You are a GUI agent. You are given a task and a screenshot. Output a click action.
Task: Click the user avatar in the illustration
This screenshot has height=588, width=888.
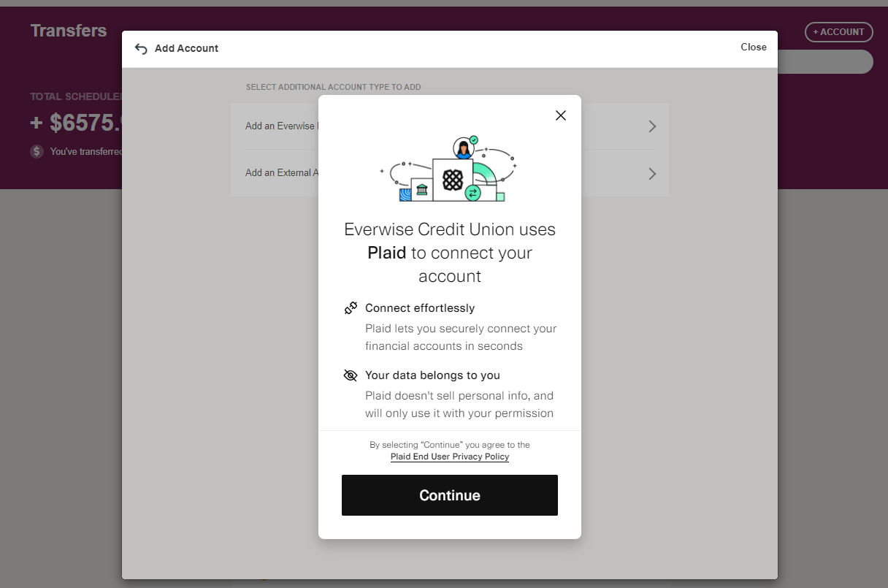[463, 148]
